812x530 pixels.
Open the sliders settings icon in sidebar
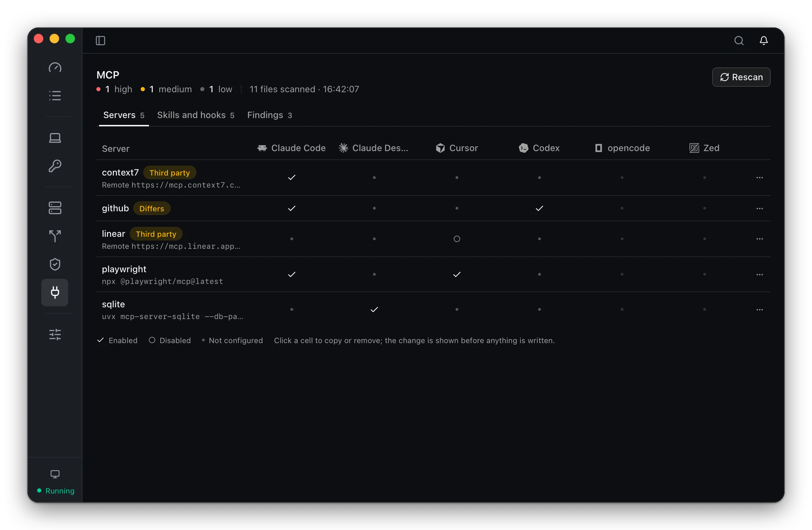pos(55,335)
